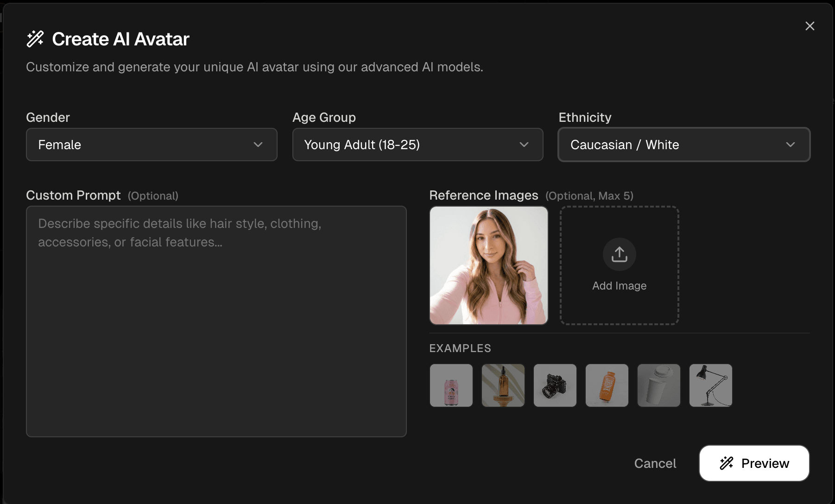
Task: Click the Add Image upload box
Action: click(619, 265)
